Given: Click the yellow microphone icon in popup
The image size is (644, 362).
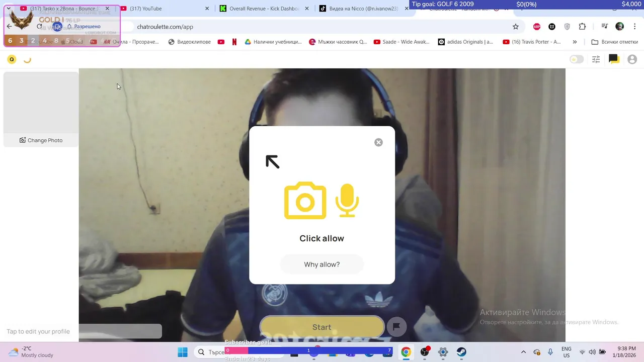Looking at the screenshot, I should (x=347, y=200).
